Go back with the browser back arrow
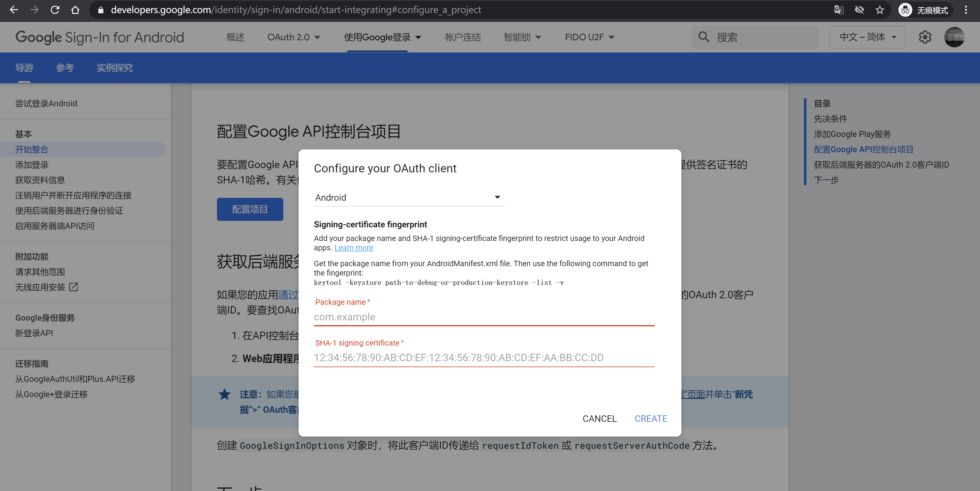Image resolution: width=980 pixels, height=491 pixels. [14, 10]
